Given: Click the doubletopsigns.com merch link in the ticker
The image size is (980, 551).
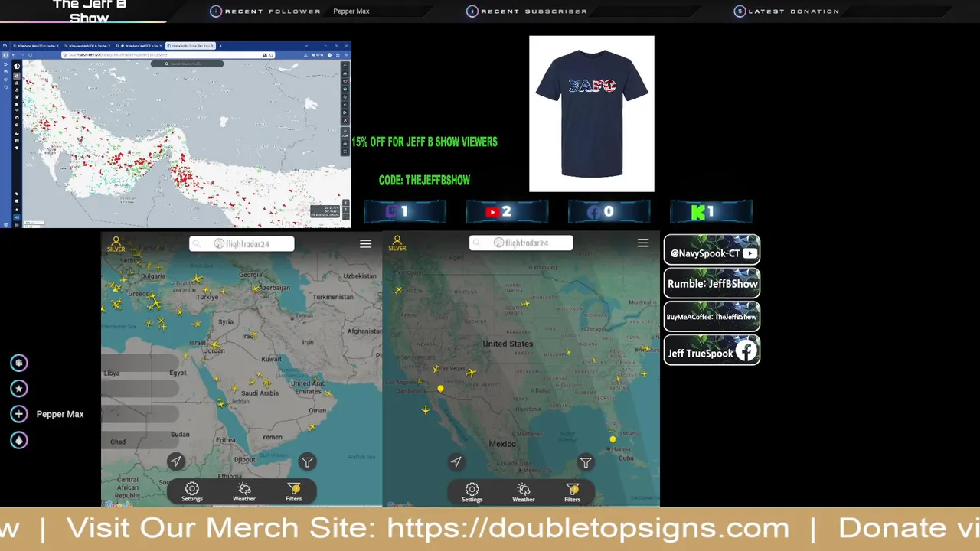Looking at the screenshot, I should coord(588,527).
